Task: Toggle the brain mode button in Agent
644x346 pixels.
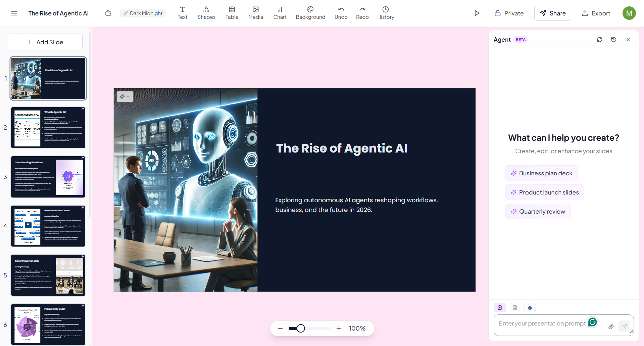Action: click(x=500, y=307)
